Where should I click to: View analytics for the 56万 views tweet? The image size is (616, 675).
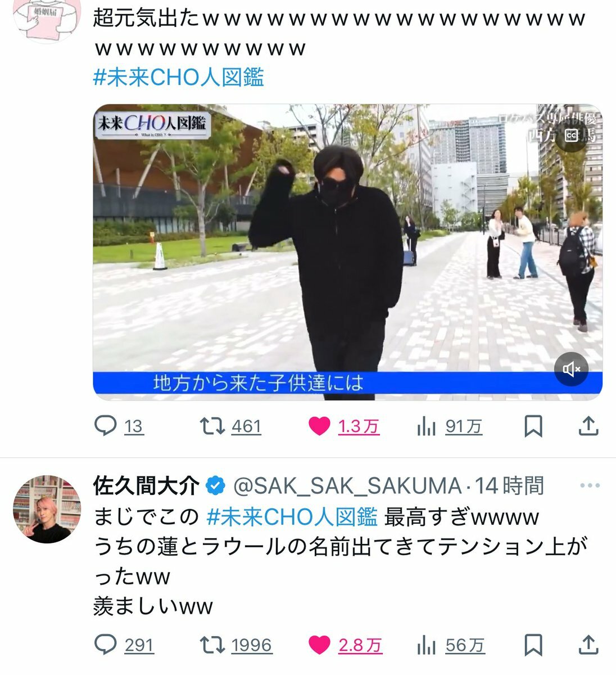tap(451, 645)
